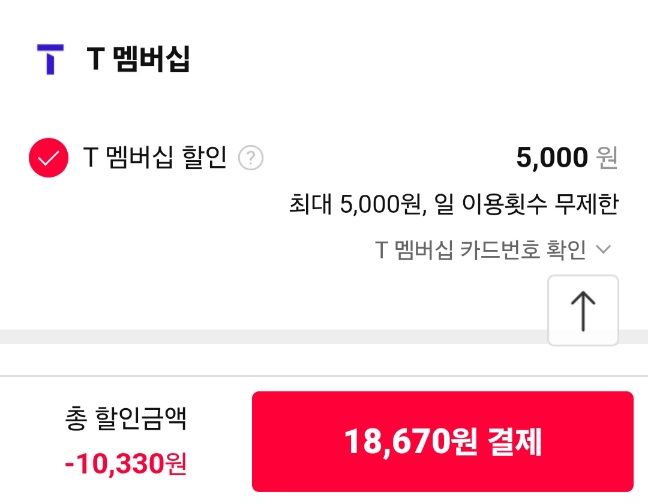Uncheck the red T 멤버십 할인 checkmark
Screen dimensions: 648x504
(48, 157)
